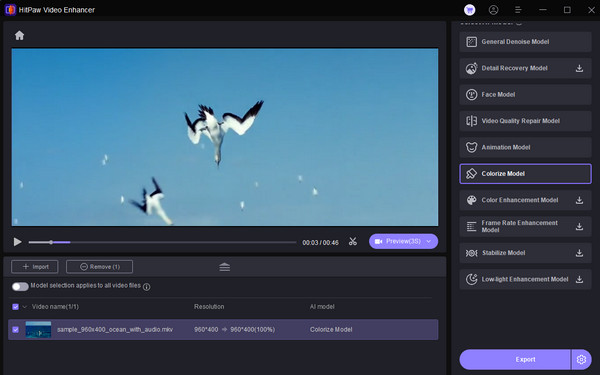Click the Export button
This screenshot has width=600, height=375.
pyautogui.click(x=515, y=359)
